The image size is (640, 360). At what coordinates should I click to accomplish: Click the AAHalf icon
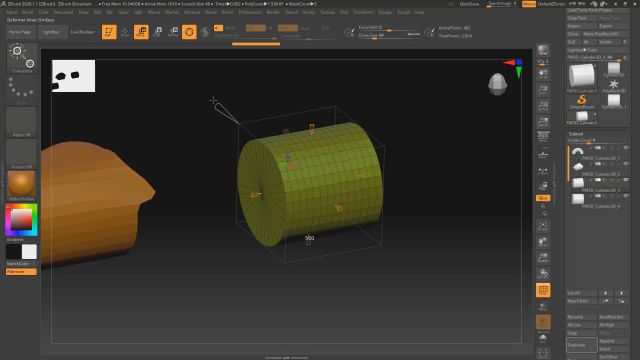point(543,122)
